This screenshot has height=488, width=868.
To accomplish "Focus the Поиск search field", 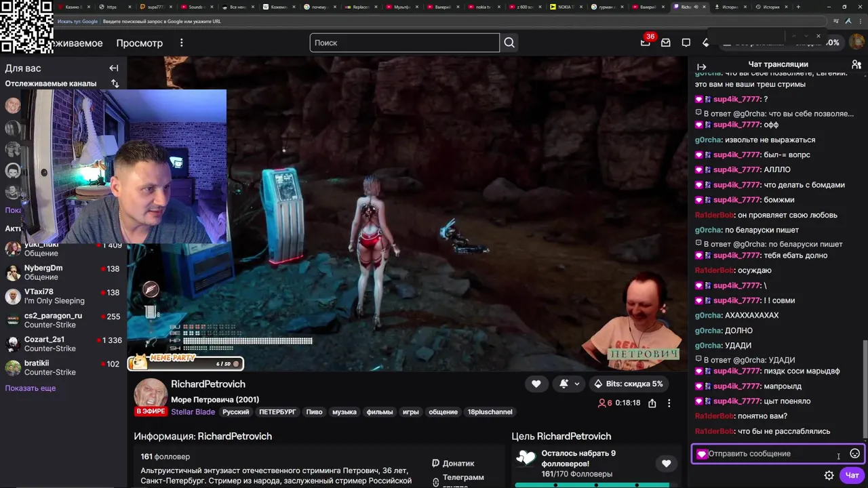I will click(405, 43).
